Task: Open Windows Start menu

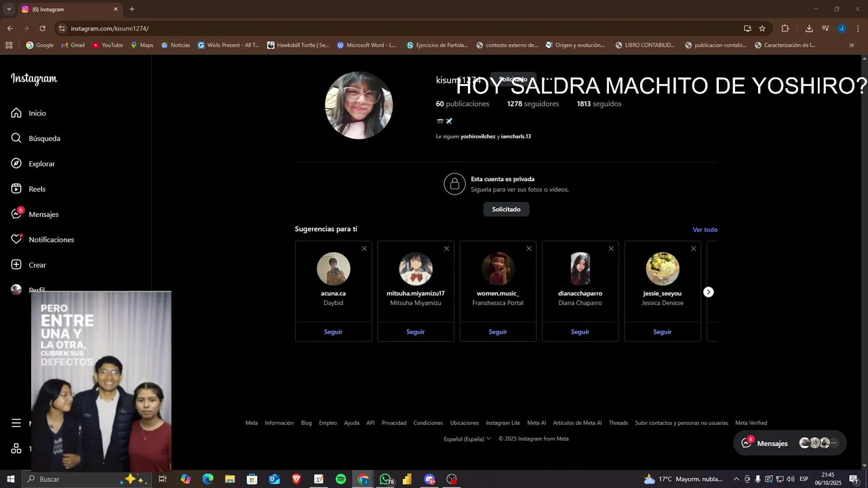Action: click(11, 479)
